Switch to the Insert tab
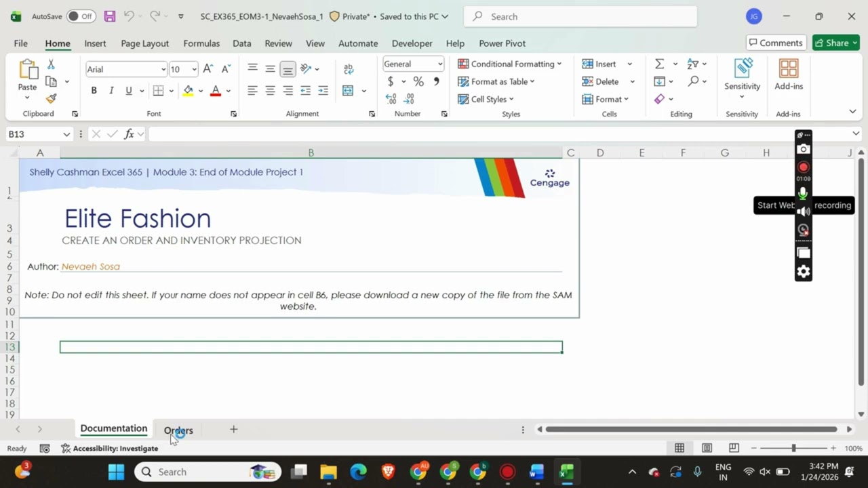 (95, 43)
